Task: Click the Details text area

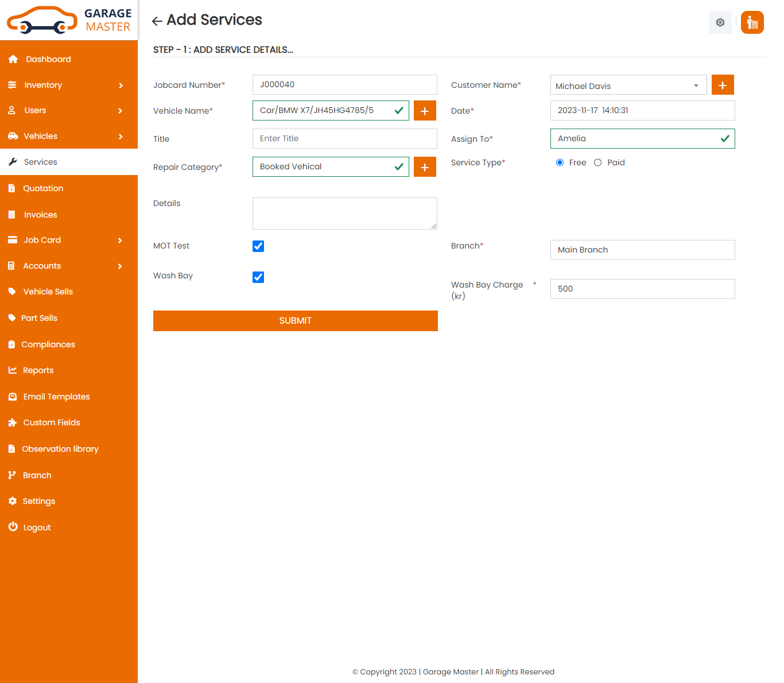Action: (x=345, y=214)
